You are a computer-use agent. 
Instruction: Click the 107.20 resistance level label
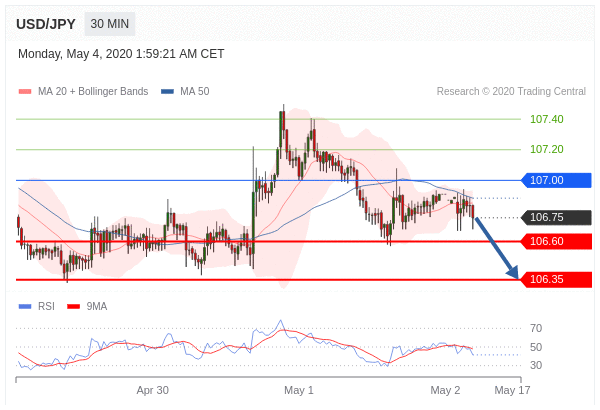click(546, 149)
